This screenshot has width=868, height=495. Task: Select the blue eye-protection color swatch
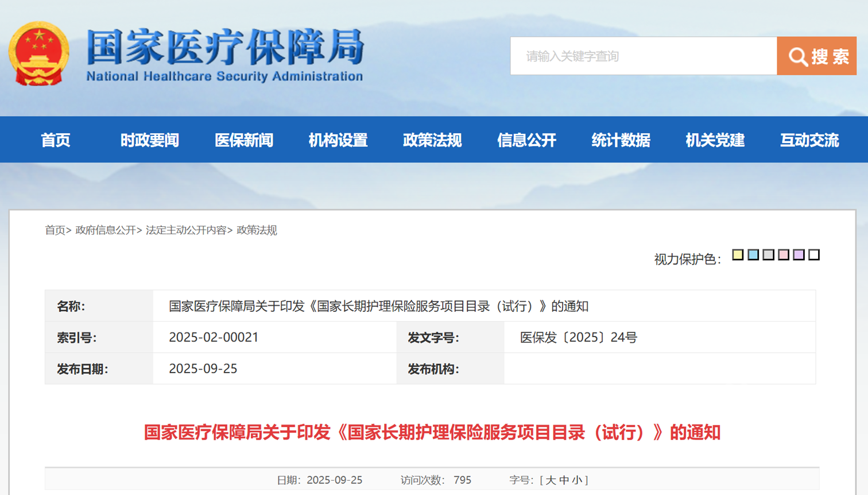pyautogui.click(x=753, y=255)
